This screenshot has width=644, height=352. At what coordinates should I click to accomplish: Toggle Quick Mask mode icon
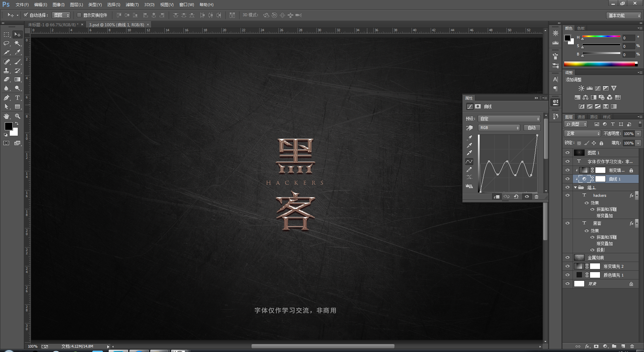(x=6, y=143)
